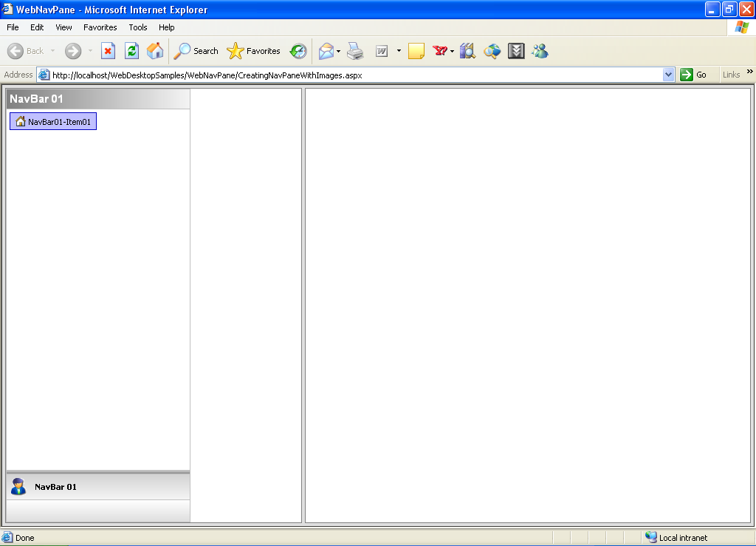Open the Messenger people icon
The height and width of the screenshot is (546, 756).
(x=540, y=51)
